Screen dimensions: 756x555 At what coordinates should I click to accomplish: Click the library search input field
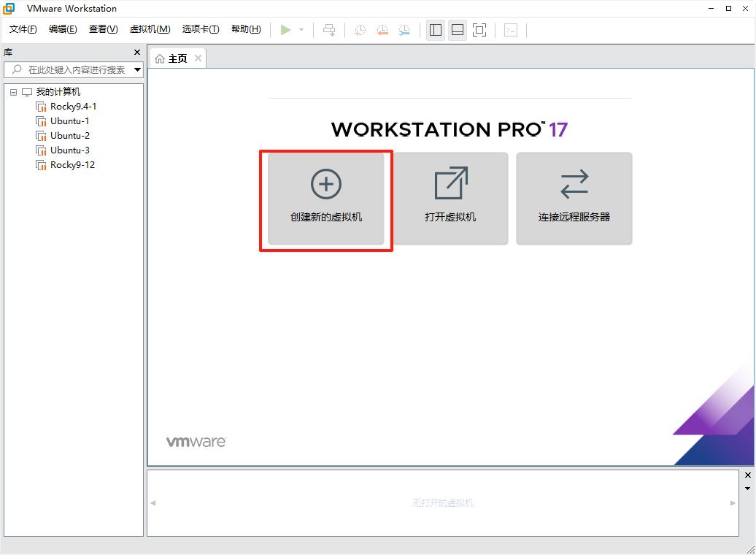[68, 69]
